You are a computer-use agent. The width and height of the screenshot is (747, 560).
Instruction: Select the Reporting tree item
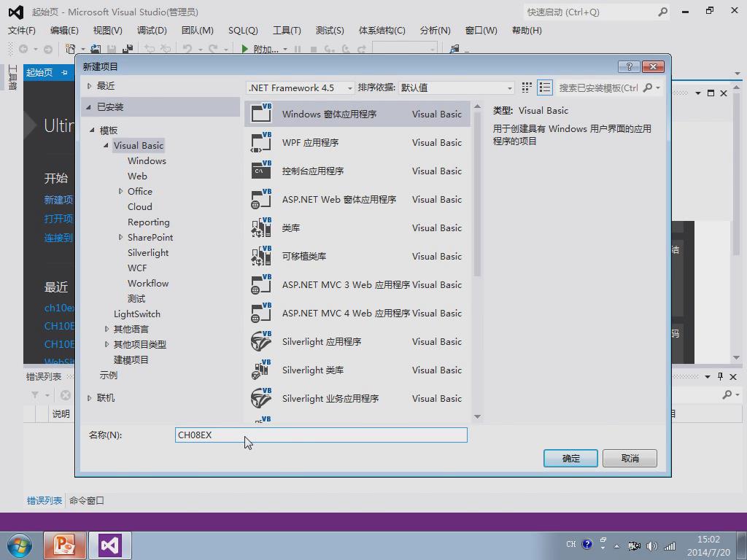pyautogui.click(x=149, y=222)
